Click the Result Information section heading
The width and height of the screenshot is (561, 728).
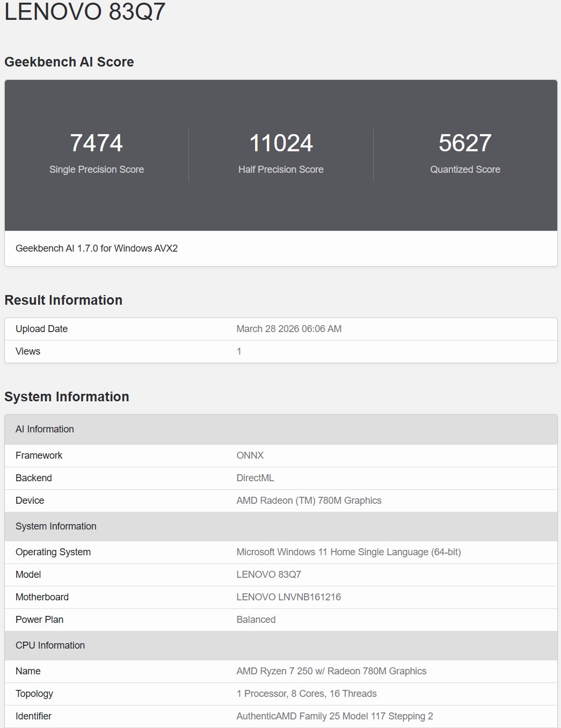[x=63, y=300]
